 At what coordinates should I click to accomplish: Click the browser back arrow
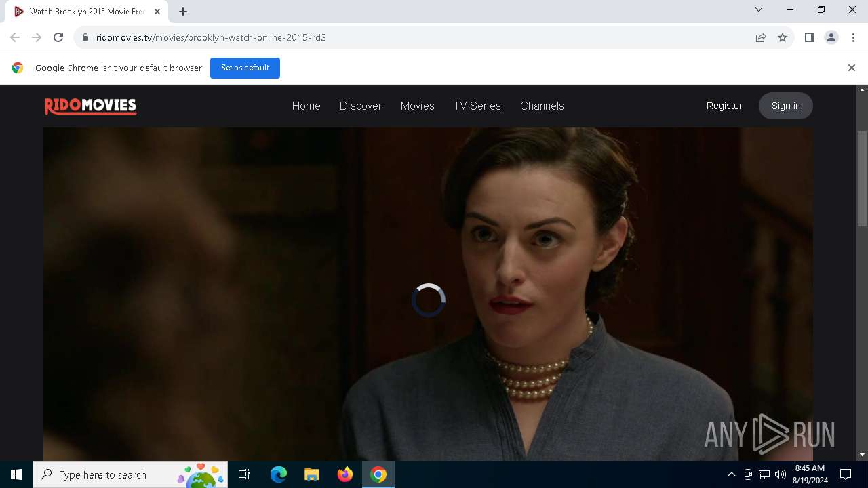[15, 37]
